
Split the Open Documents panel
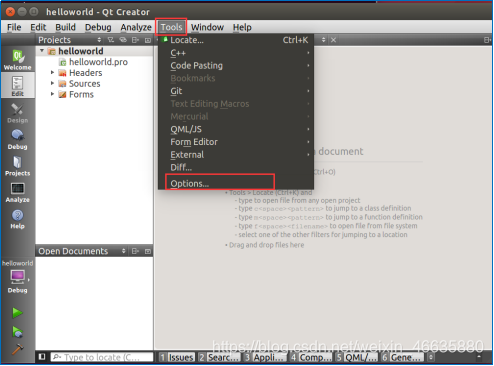tap(135, 251)
